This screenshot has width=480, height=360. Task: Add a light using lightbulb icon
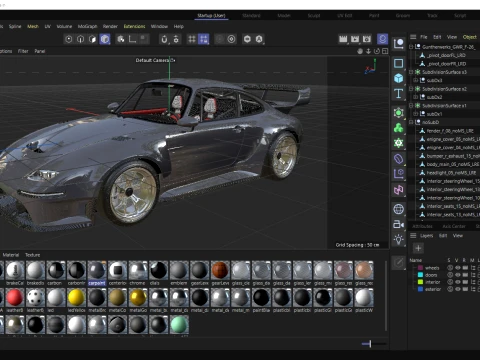point(399,239)
